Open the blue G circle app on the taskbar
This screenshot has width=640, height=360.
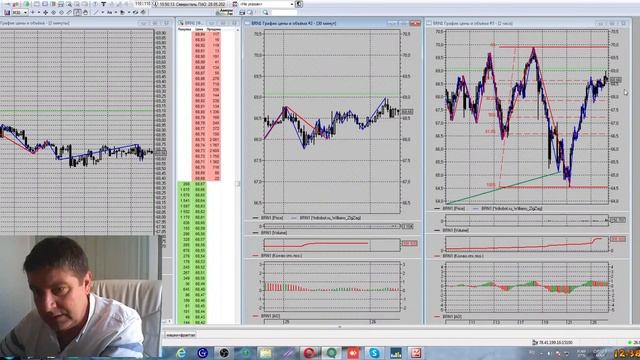(202, 353)
